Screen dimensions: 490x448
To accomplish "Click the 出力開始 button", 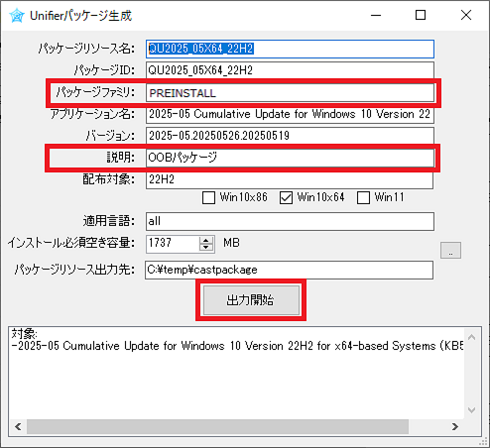I will tap(251, 300).
